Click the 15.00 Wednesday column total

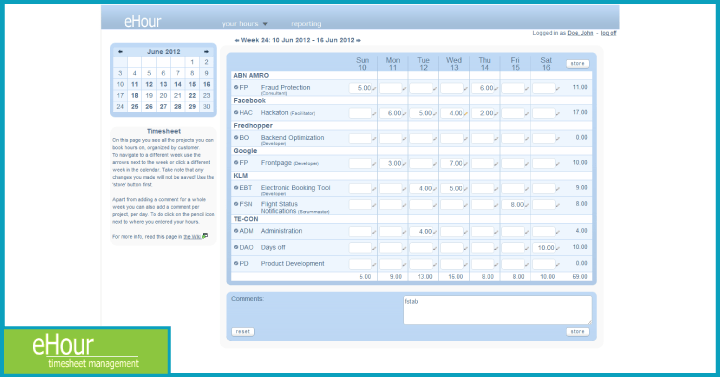coord(456,277)
